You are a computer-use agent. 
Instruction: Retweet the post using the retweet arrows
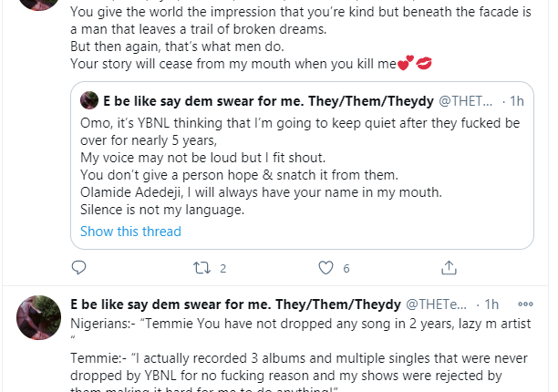[201, 268]
